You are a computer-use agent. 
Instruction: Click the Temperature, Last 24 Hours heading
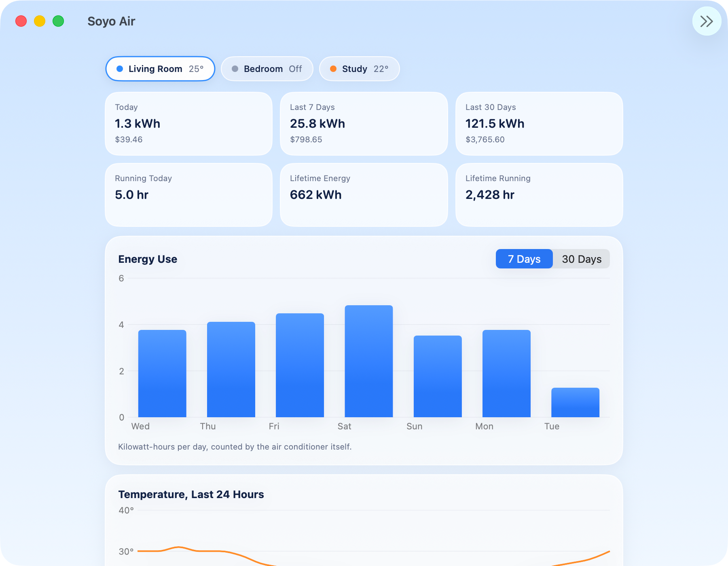[191, 494]
